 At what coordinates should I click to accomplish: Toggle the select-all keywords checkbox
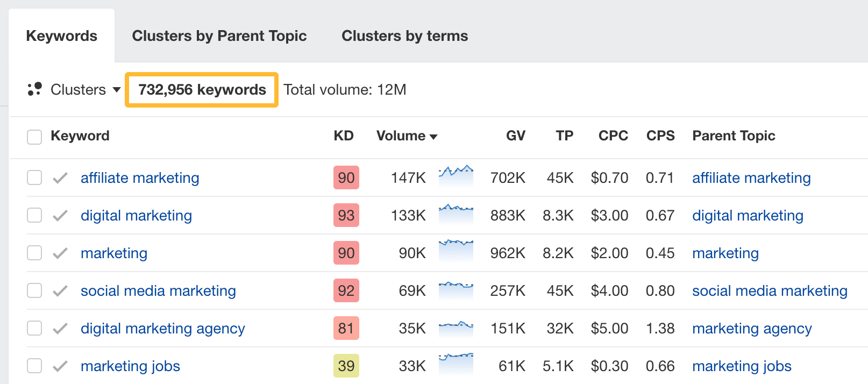click(x=34, y=137)
